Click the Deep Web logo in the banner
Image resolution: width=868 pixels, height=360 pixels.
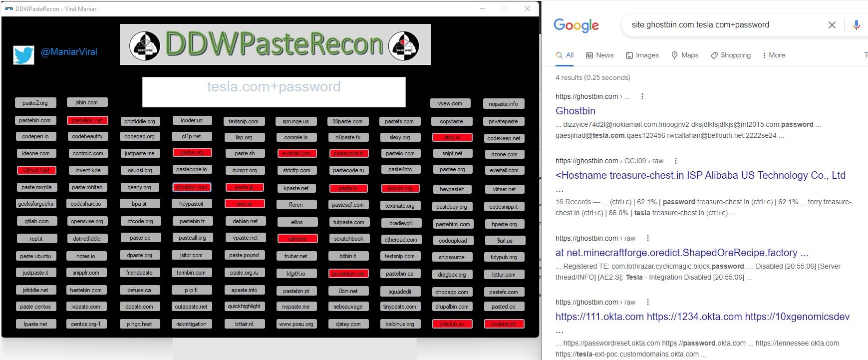coord(145,45)
